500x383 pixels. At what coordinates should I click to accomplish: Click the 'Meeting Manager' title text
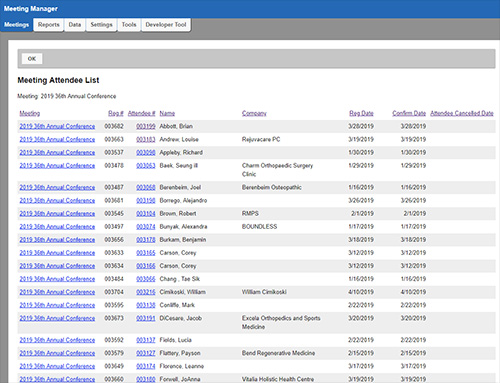(x=31, y=9)
